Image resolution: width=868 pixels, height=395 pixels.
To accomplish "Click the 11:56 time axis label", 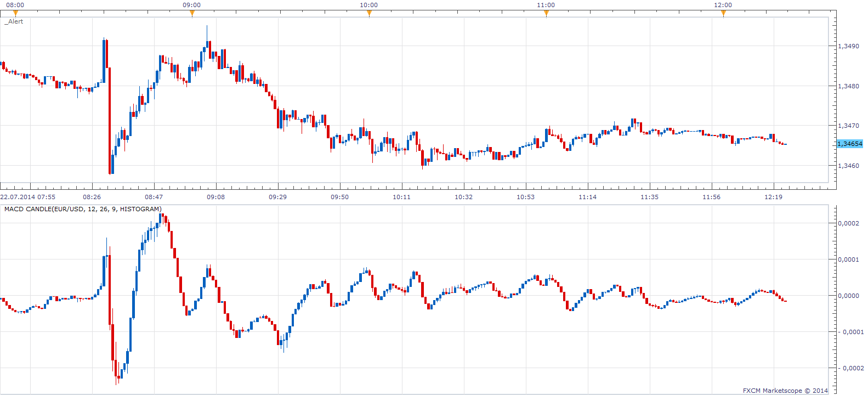I will point(712,197).
